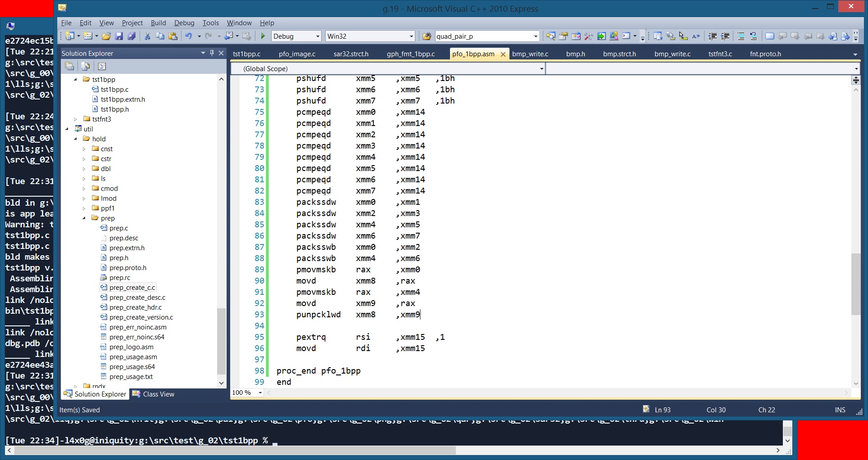Toggle a bookmark on the current line

[x=770, y=36]
